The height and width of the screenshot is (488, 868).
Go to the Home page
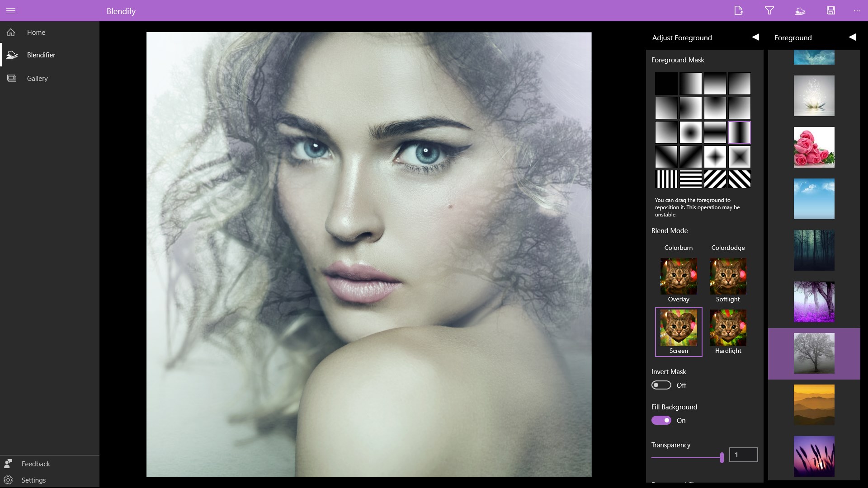click(36, 33)
